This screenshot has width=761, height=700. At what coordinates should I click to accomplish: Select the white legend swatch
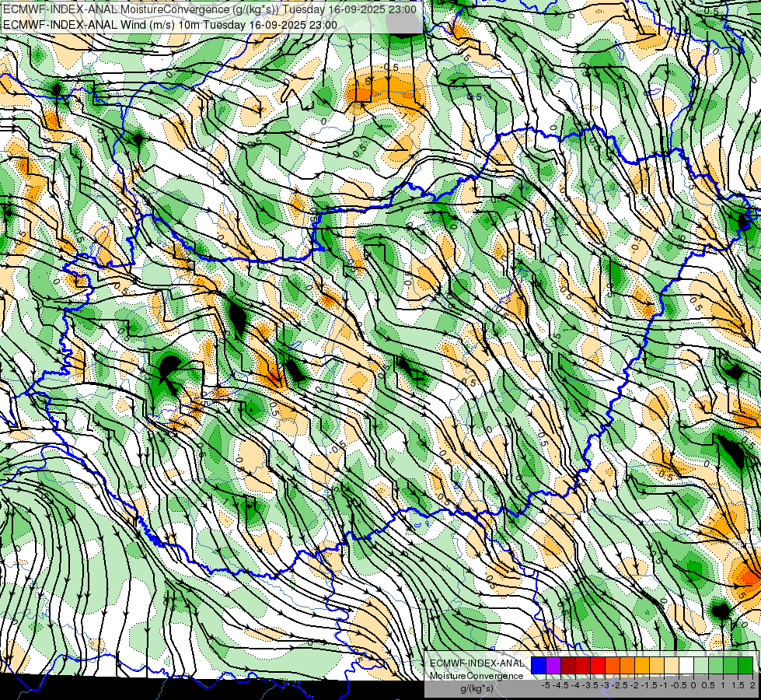(686, 666)
